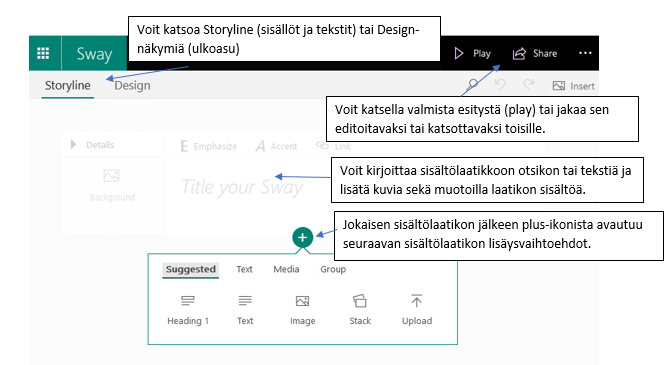Screen dimensions: 664x365
Task: Open the more options ellipsis menu
Action: [585, 53]
